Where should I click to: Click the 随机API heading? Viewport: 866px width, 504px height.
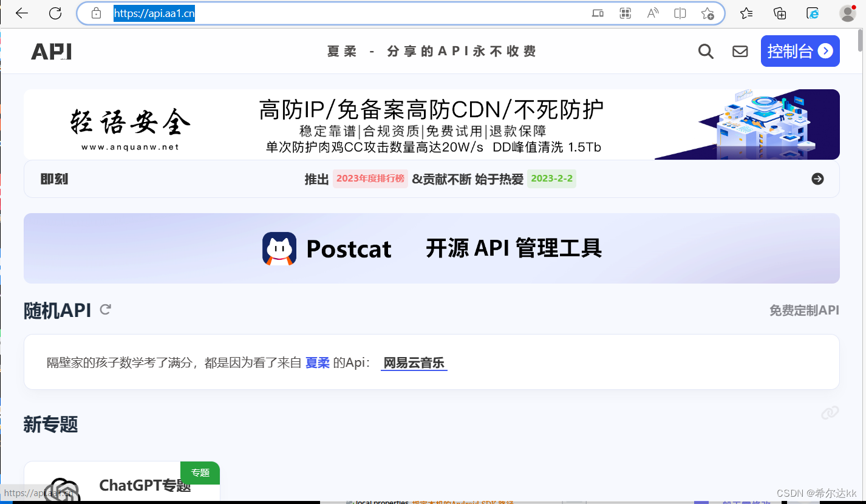point(57,310)
